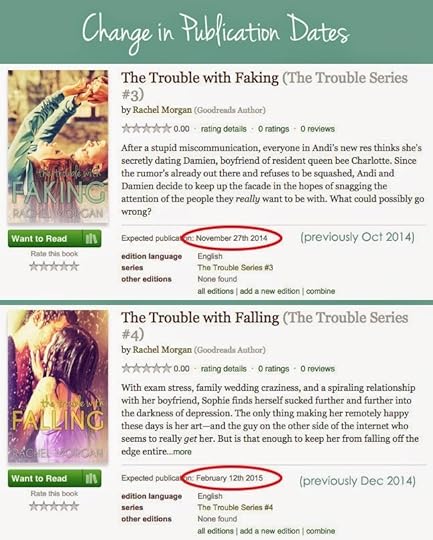The width and height of the screenshot is (433, 540).
Task: Open The Trouble with Faking cover image
Action: pyautogui.click(x=58, y=146)
